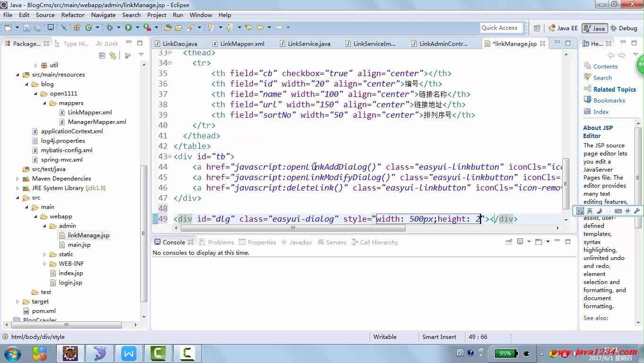
Task: Expand the static folder in tree
Action: 44,254
